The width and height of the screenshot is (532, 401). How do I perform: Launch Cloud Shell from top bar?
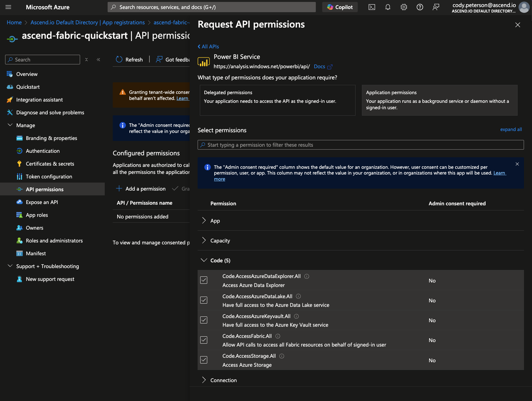point(372,7)
